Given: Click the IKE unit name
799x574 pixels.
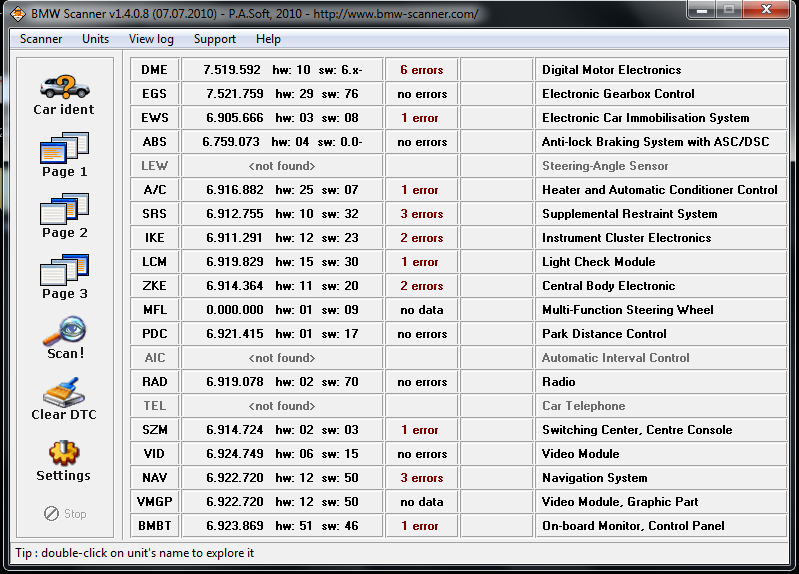Looking at the screenshot, I should tap(154, 238).
